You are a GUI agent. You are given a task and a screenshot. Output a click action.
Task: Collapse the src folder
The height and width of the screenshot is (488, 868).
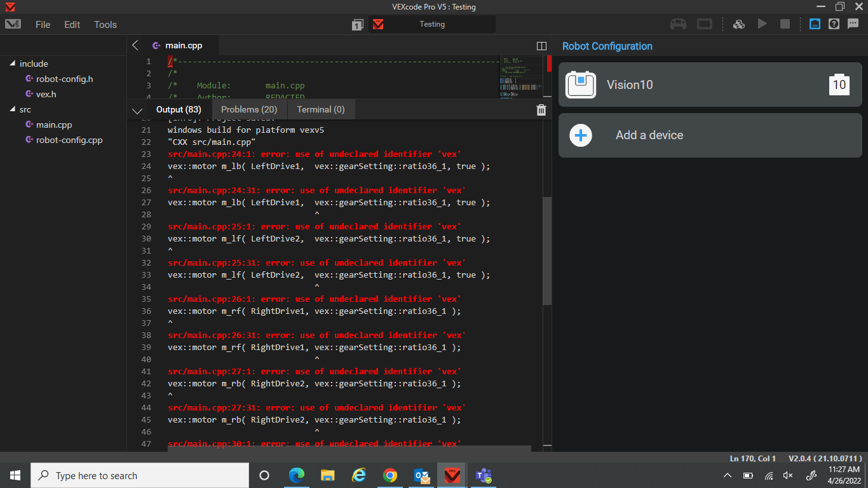[12, 109]
